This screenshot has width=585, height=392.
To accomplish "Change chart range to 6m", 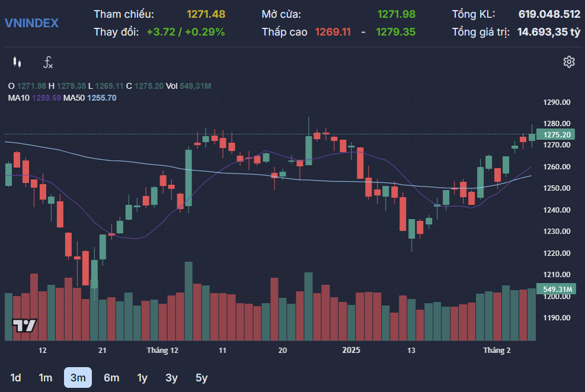I will (111, 378).
